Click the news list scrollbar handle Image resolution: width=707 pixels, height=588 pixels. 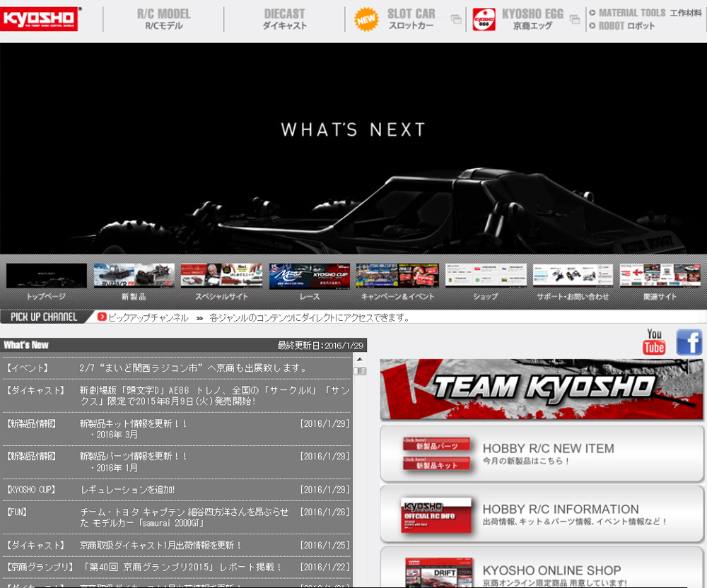point(360,371)
